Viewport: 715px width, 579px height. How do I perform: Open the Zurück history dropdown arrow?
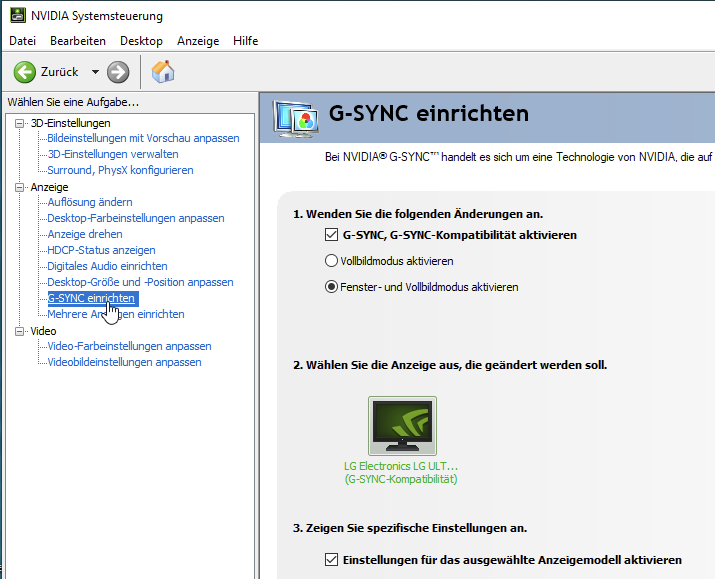(95, 72)
